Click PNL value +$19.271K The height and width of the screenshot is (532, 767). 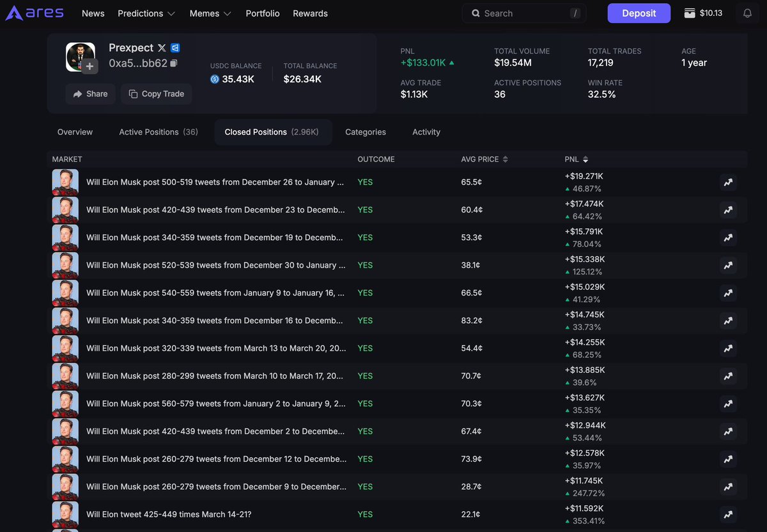pyautogui.click(x=584, y=176)
